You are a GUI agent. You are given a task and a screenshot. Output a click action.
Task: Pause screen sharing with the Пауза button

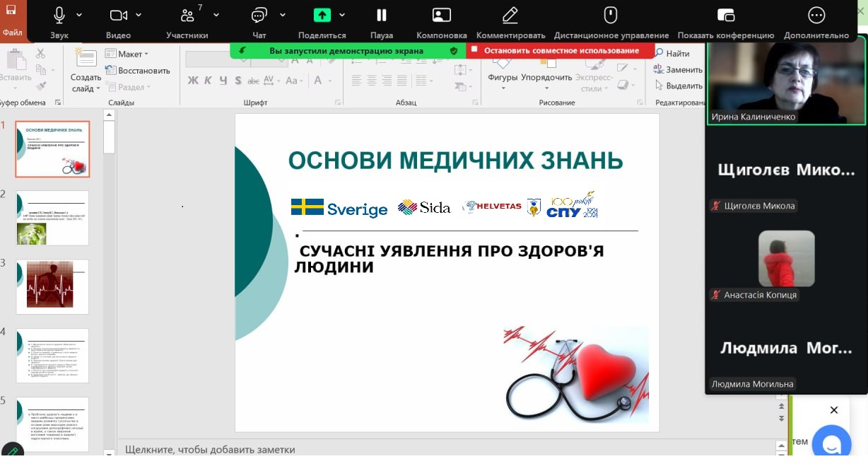[382, 16]
